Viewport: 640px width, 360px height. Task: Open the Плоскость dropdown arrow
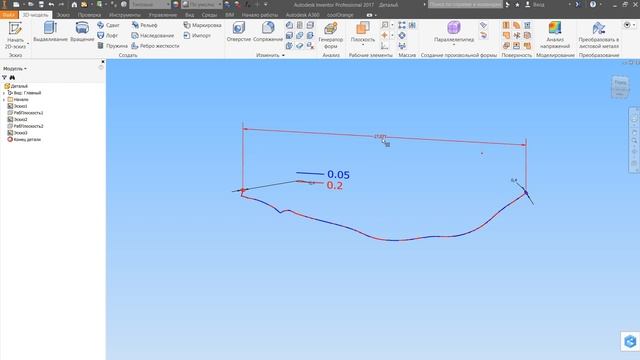pyautogui.click(x=362, y=45)
